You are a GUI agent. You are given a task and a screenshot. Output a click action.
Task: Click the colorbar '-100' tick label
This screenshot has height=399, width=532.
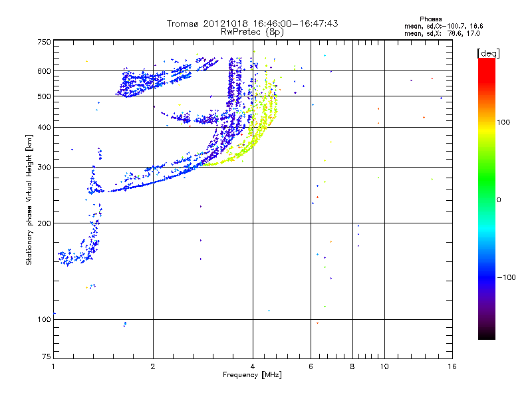coord(507,277)
